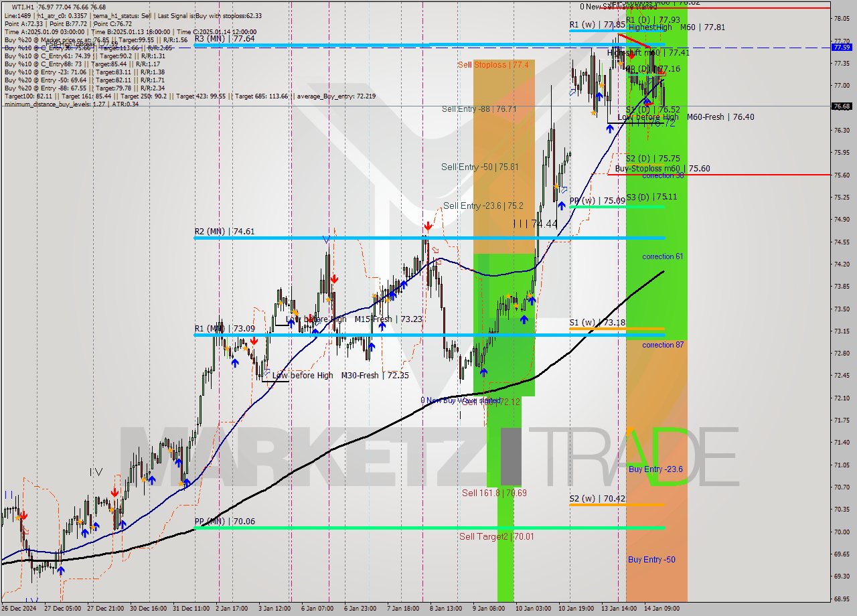This screenshot has height=616, width=857.
Task: Select the 14 Jan 09:00 time label
Action: coord(662,609)
